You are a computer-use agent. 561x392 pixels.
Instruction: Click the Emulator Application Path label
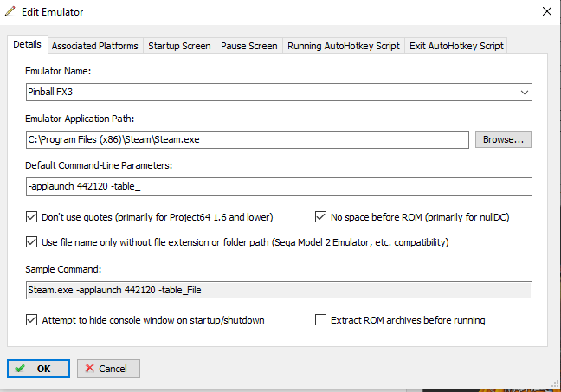click(x=80, y=119)
